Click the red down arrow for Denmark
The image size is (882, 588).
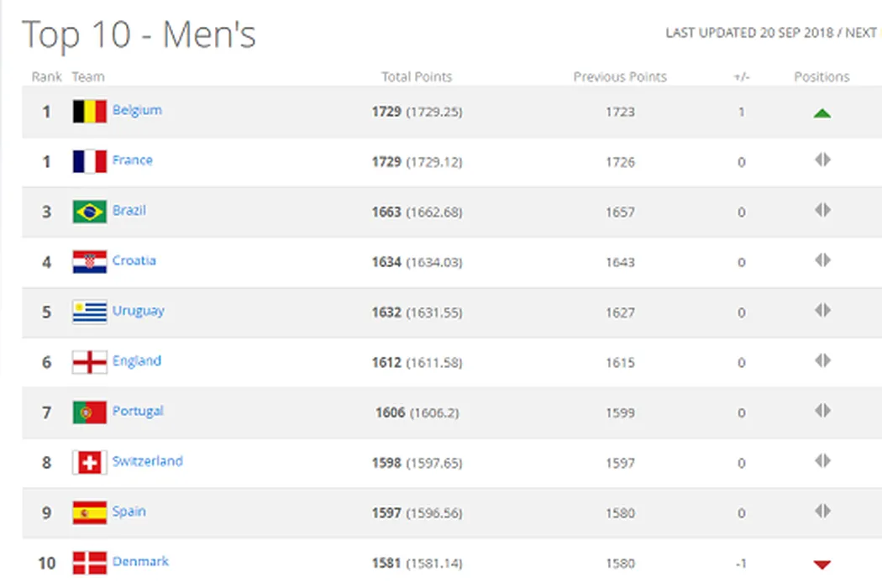click(822, 564)
